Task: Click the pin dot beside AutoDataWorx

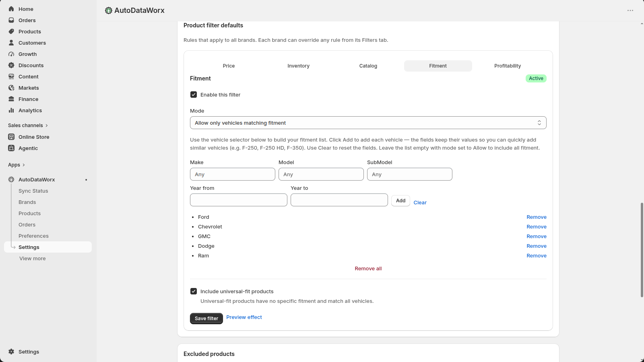Action: click(86, 180)
